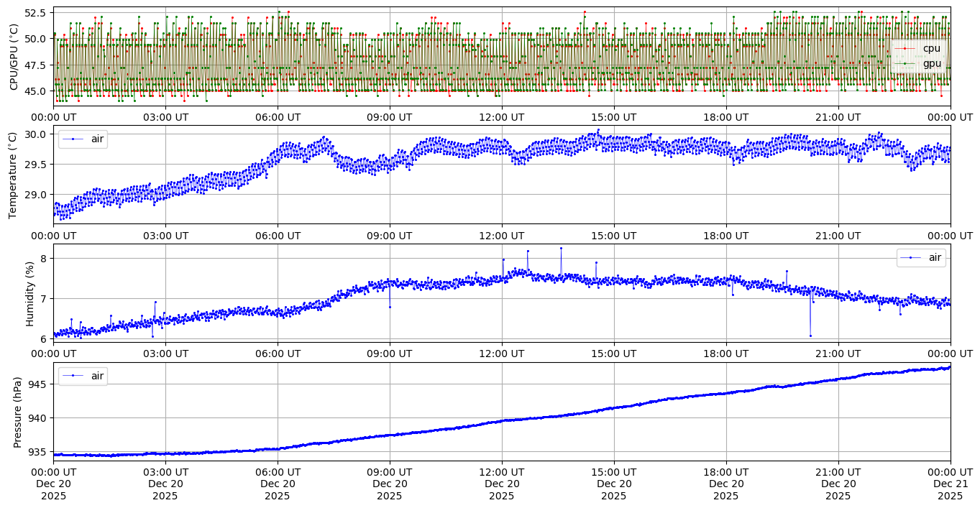Viewport: 980px width, 508px height.
Task: Select the Pressure (hPa) y-axis label
Action: tap(18, 412)
